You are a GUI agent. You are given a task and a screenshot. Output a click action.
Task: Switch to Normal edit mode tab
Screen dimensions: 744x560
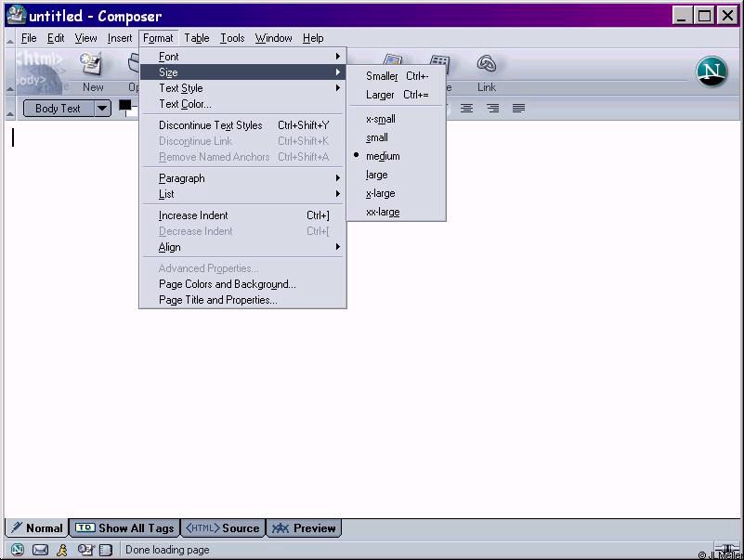tap(37, 527)
